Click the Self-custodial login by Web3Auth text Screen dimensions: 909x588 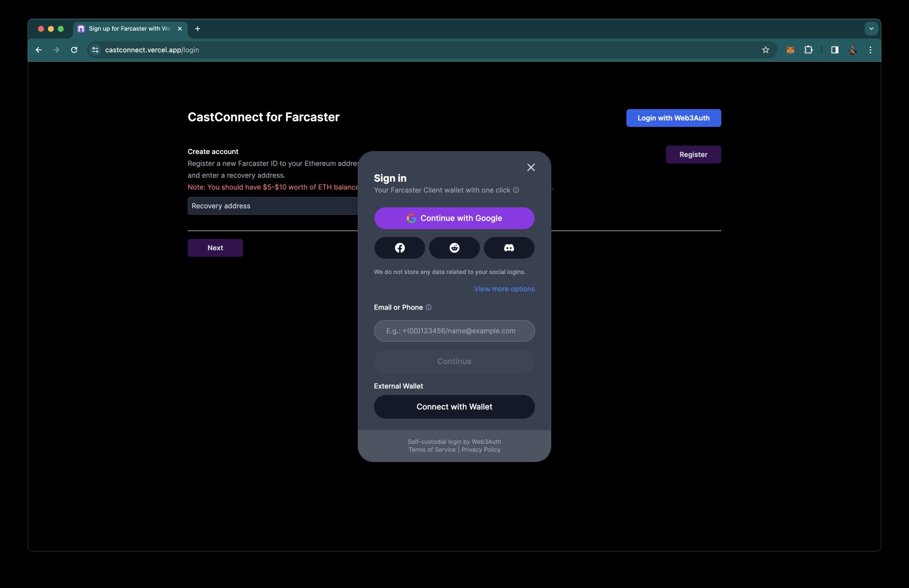[x=454, y=442]
